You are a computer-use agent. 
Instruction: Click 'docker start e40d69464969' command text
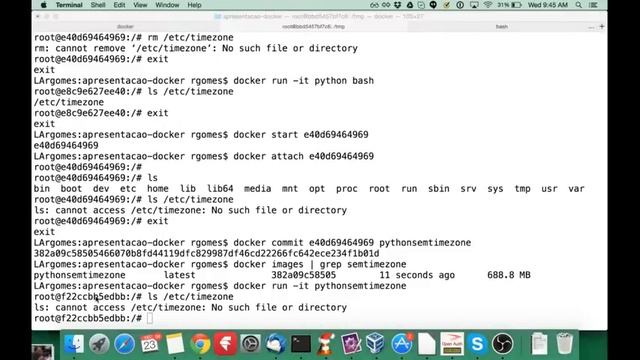click(x=301, y=135)
